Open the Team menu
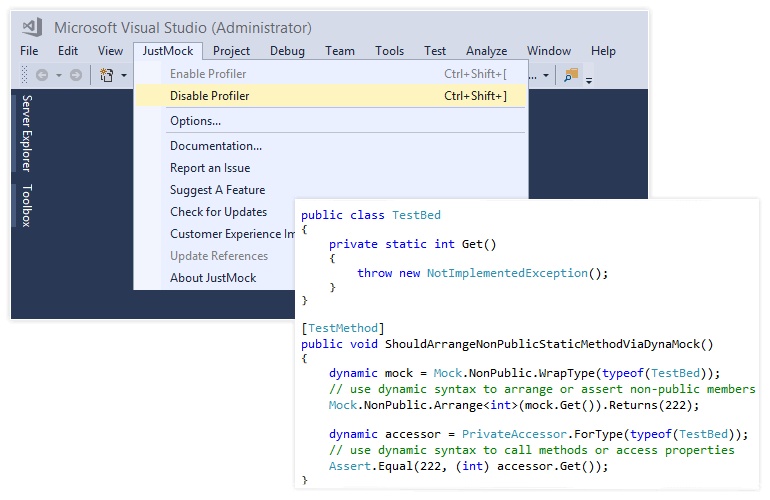The height and width of the screenshot is (500, 770). (340, 51)
